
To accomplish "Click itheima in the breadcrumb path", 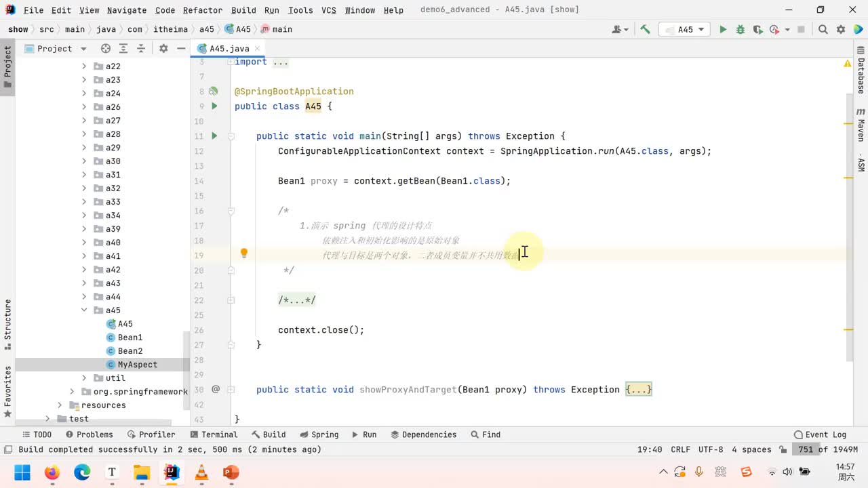I will 172,29.
